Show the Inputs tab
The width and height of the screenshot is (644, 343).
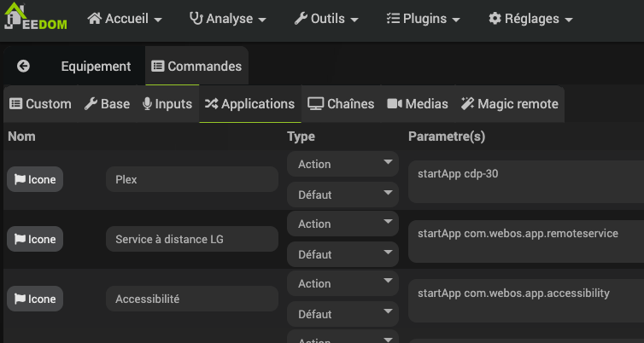pyautogui.click(x=167, y=104)
